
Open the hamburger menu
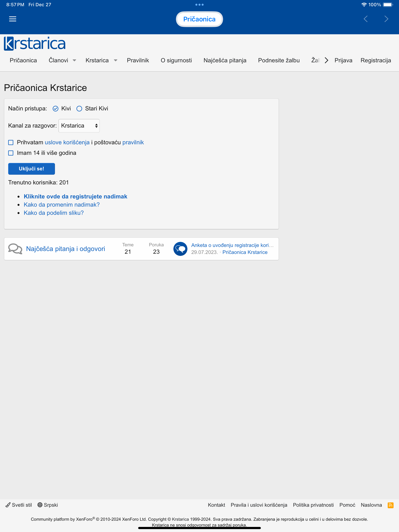[x=12, y=19]
